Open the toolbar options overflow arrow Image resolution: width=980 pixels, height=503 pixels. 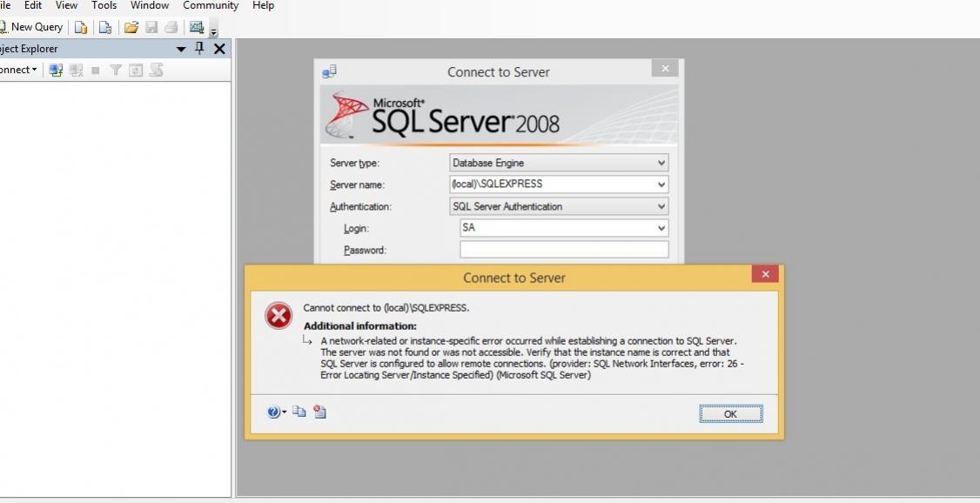(x=214, y=31)
